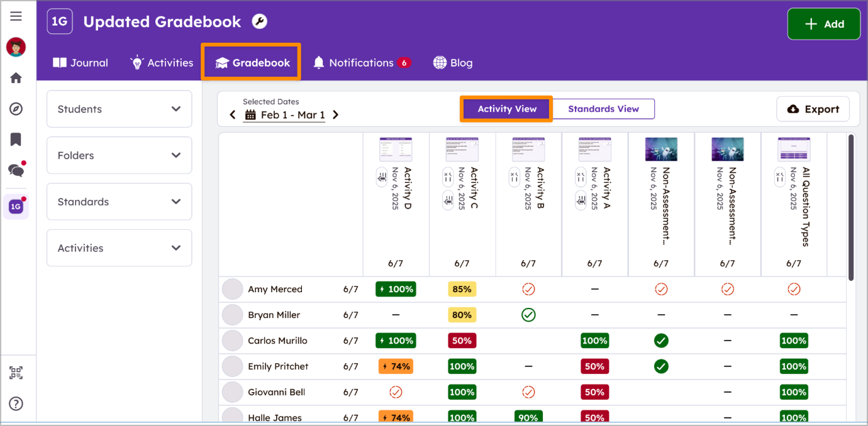
Task: Open the Journal tab
Action: (81, 63)
